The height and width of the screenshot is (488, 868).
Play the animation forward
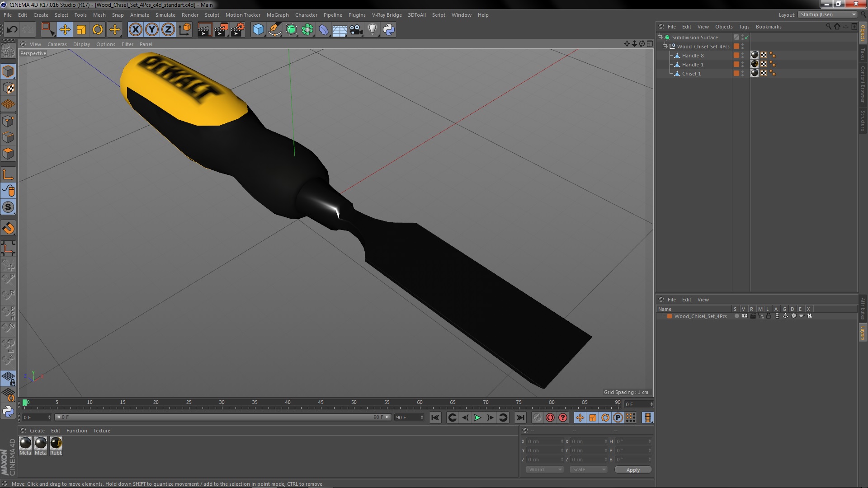pyautogui.click(x=477, y=418)
